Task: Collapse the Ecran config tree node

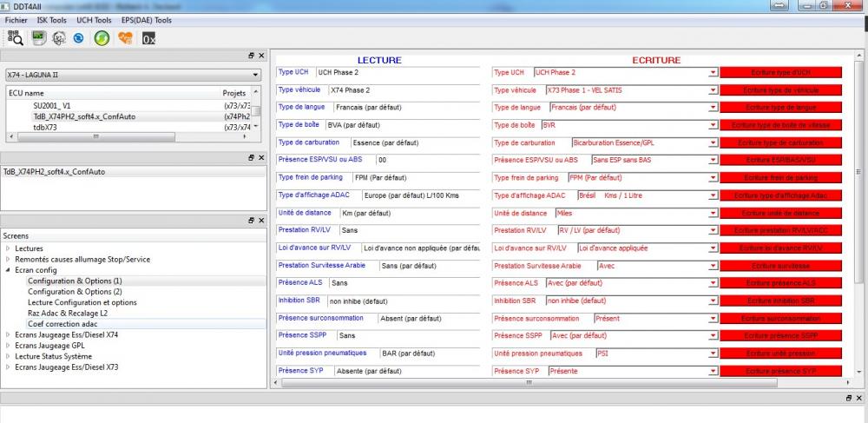Action: point(8,270)
